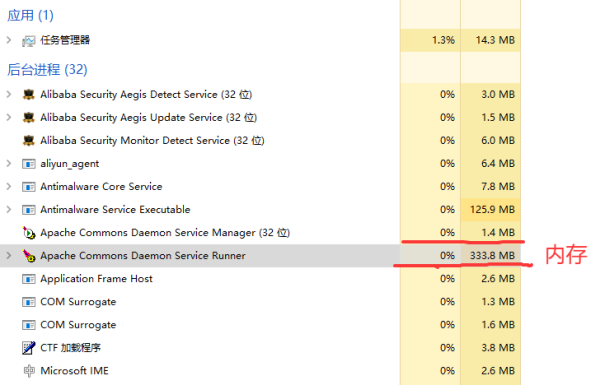The height and width of the screenshot is (385, 600).
Task: Click the Alibaba Security Aegis Detect Service icon
Action: 29,94
